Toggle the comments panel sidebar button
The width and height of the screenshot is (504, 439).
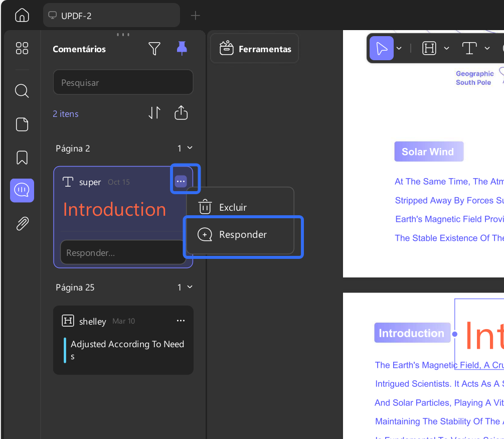pyautogui.click(x=22, y=190)
